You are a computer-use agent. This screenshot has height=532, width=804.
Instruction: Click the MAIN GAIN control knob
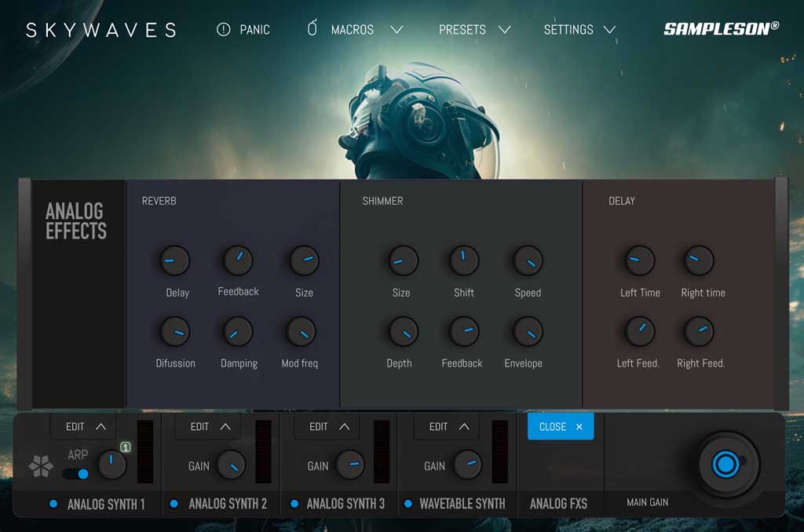coord(726,465)
